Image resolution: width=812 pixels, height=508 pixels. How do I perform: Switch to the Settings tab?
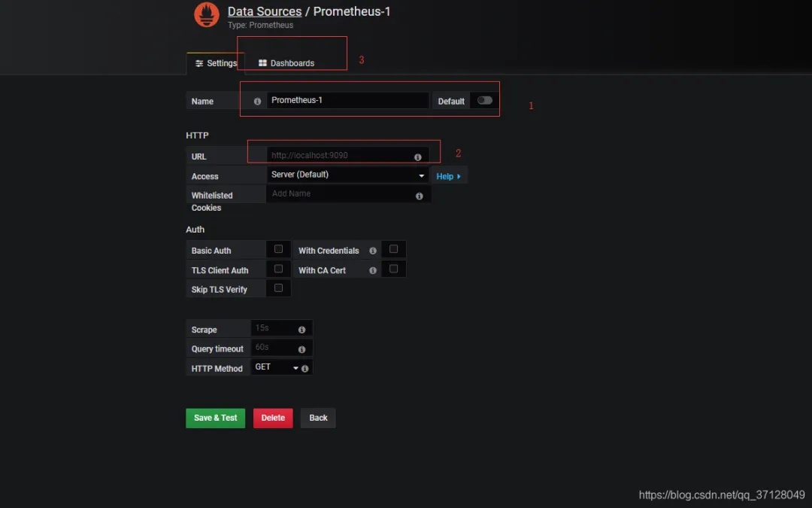(x=216, y=63)
